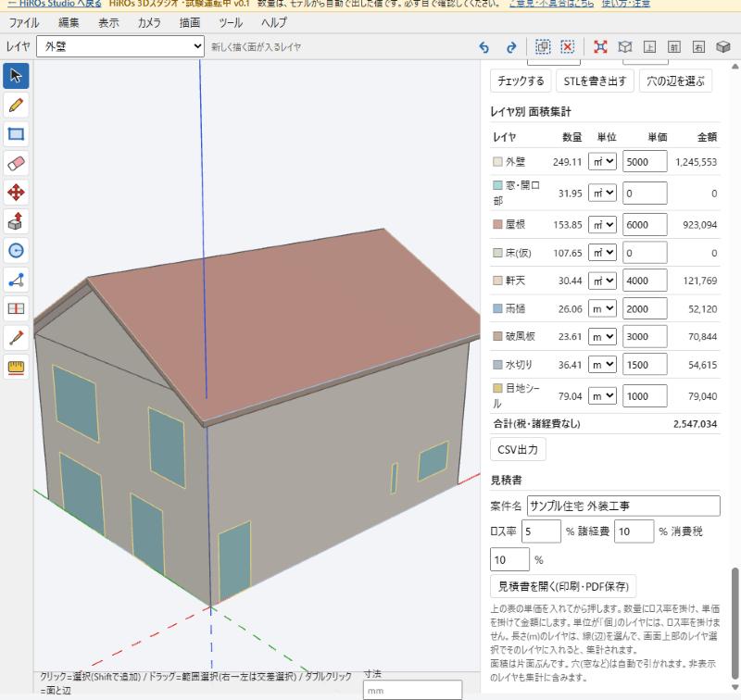
Task: Select the three-point triangle tool
Action: 16,280
